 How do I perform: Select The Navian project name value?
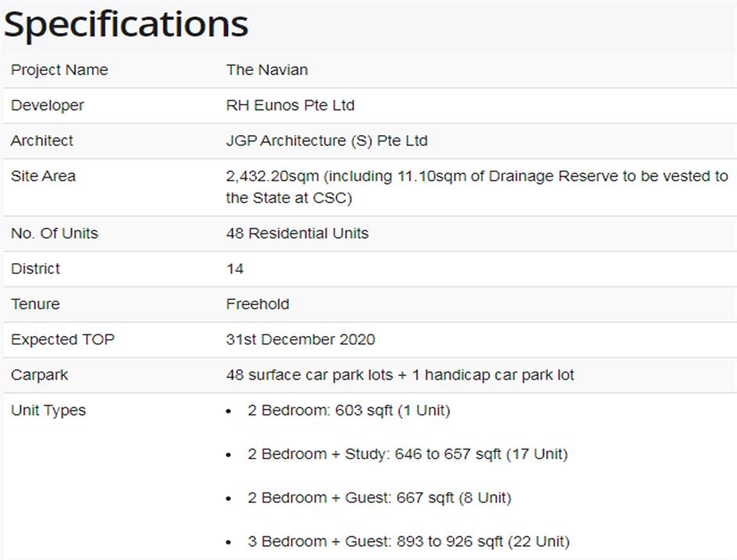(267, 70)
